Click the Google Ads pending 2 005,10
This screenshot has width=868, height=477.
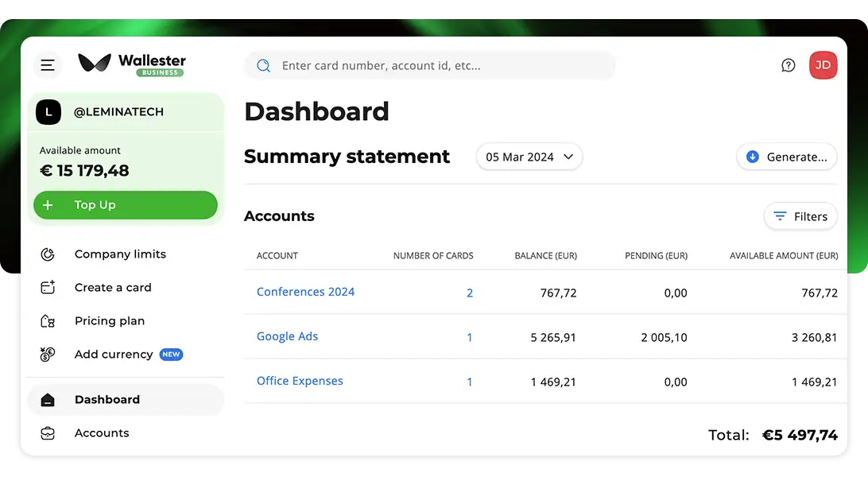(x=664, y=337)
